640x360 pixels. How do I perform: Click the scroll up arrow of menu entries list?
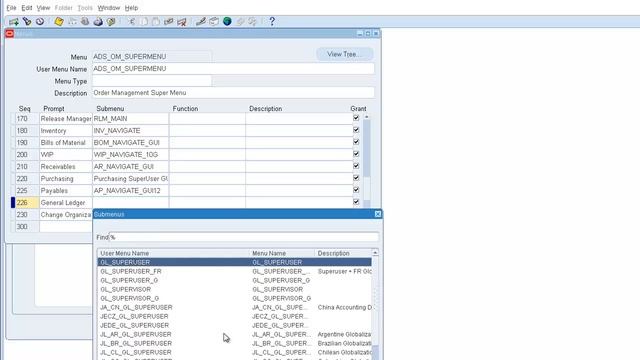coord(367,117)
